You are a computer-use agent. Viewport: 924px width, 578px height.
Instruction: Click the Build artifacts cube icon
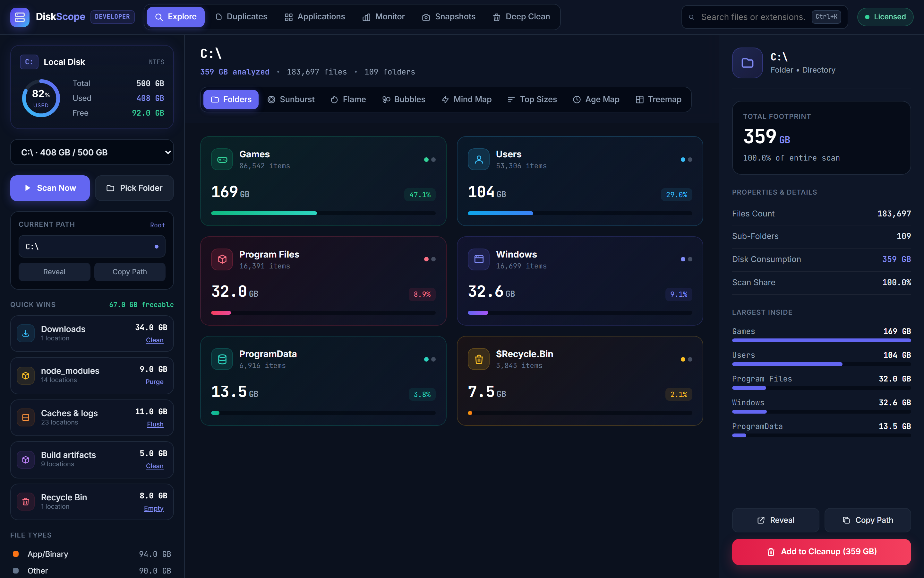pyautogui.click(x=26, y=460)
